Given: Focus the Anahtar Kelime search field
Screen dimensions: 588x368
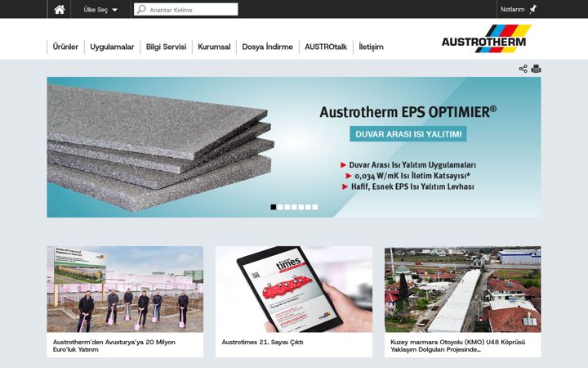Looking at the screenshot, I should (x=186, y=9).
